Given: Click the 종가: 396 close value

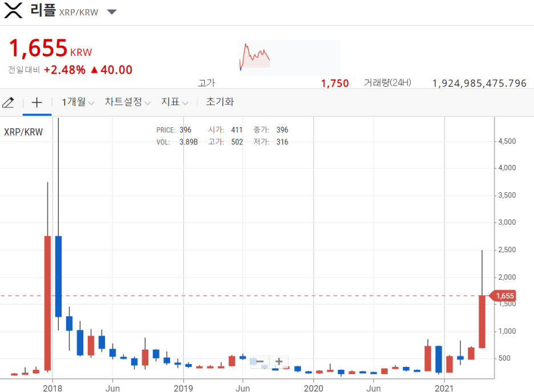Looking at the screenshot, I should pyautogui.click(x=271, y=130).
